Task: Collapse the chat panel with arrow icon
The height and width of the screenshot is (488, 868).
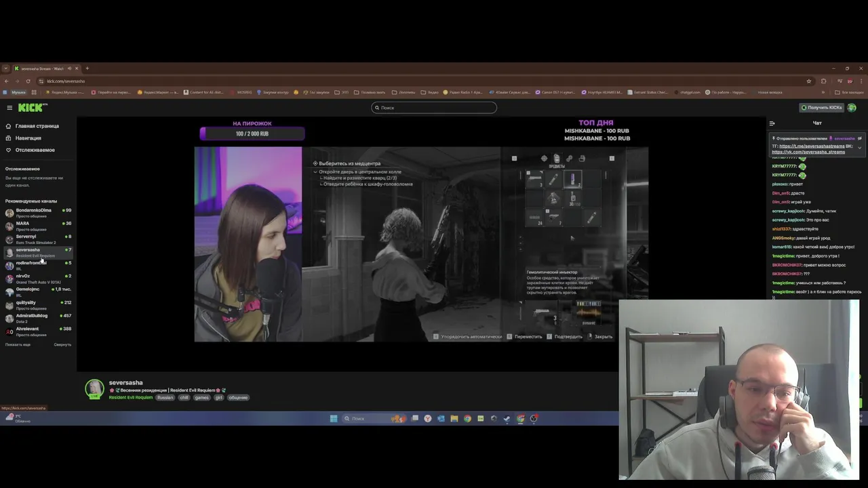Action: click(772, 123)
